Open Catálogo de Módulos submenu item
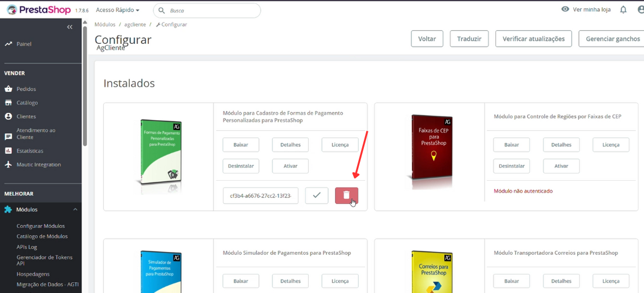 (x=42, y=236)
